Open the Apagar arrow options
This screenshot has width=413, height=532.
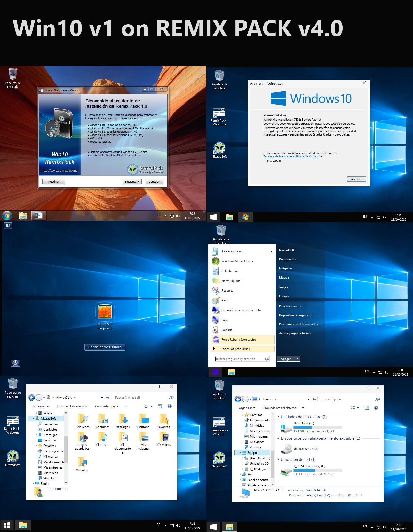click(297, 359)
